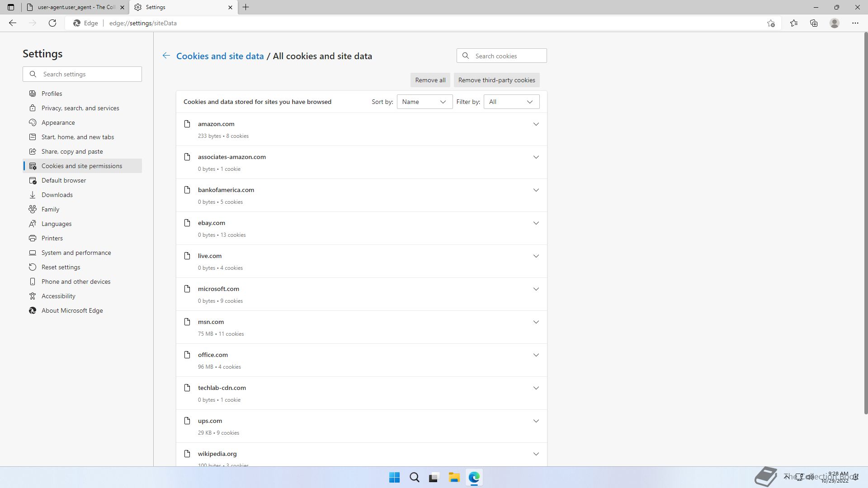Add this page to favorites icon

771,23
